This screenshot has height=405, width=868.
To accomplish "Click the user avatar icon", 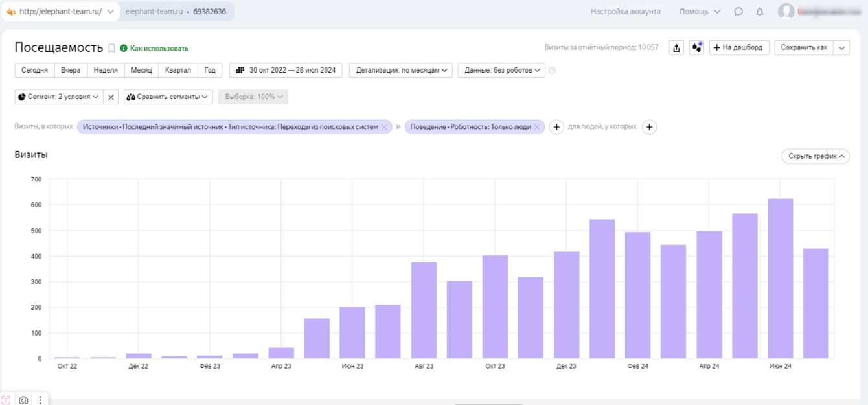I will [786, 12].
